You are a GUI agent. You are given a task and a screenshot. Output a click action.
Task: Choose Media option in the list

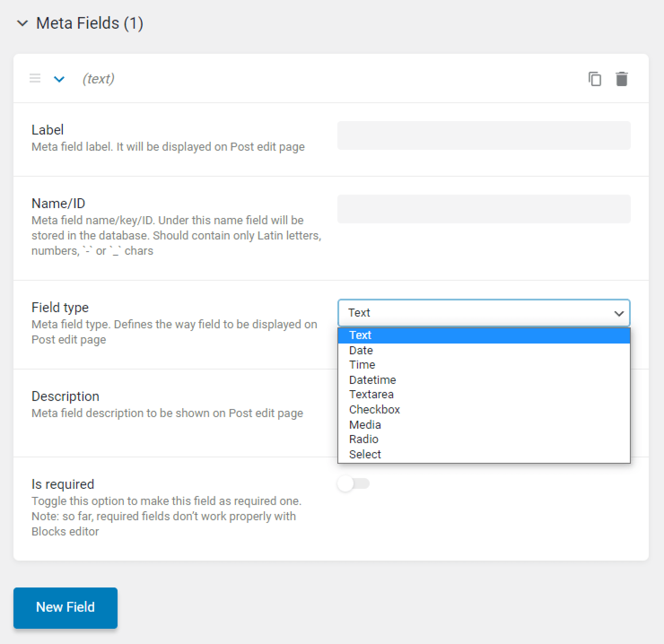click(484, 424)
